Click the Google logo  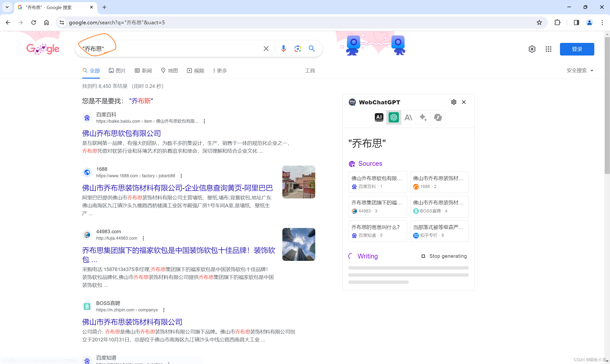tap(43, 49)
